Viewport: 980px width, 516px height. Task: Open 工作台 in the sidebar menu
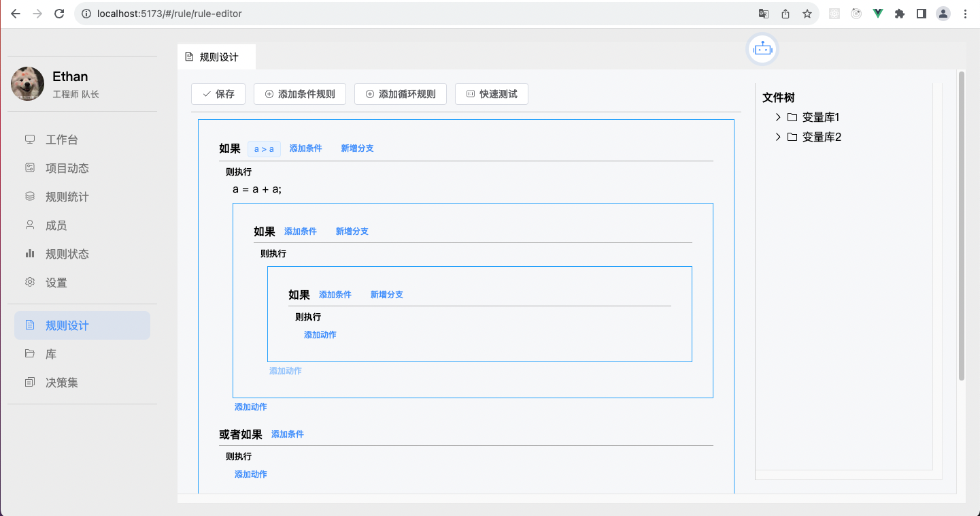pos(82,140)
